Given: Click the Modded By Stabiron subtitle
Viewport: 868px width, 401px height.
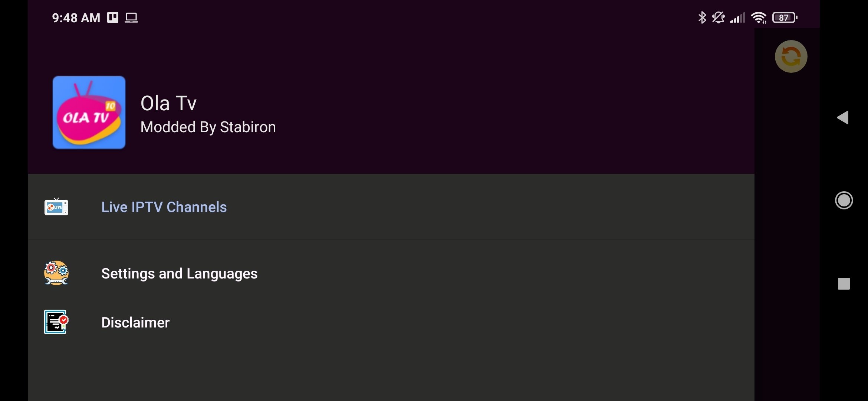Looking at the screenshot, I should tap(208, 127).
